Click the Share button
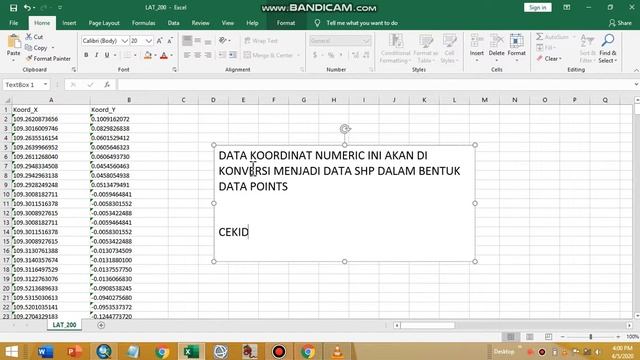This screenshot has width=640, height=360. point(620,23)
